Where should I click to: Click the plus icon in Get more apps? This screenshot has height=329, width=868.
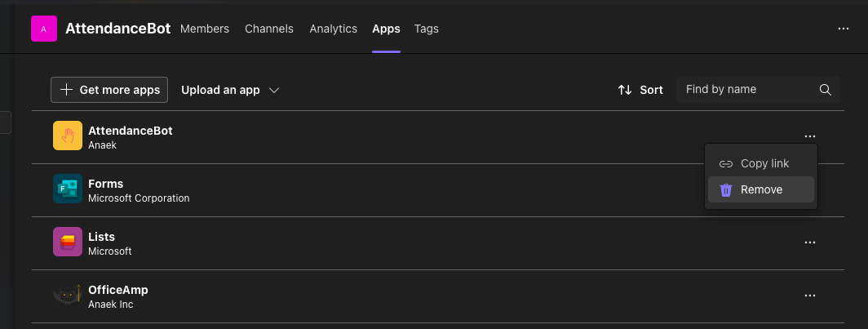(66, 90)
